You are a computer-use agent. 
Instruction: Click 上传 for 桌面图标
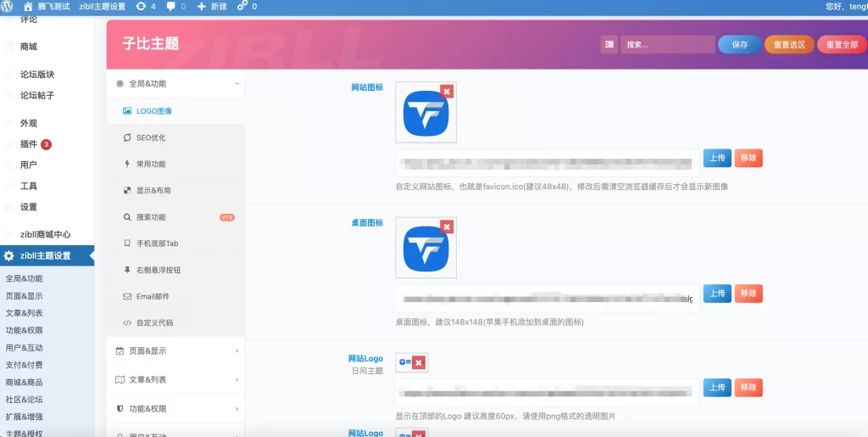tap(717, 294)
